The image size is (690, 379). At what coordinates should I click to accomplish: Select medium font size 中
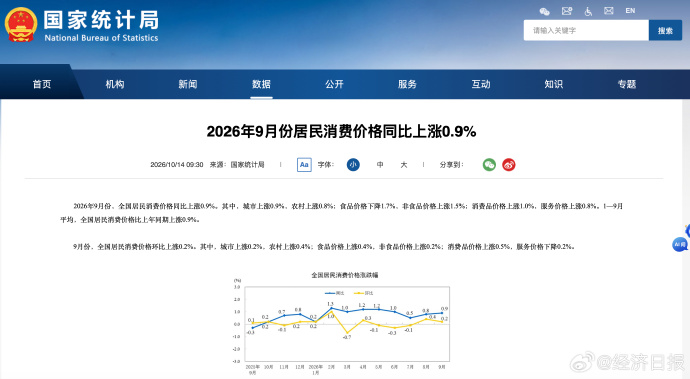(x=380, y=165)
